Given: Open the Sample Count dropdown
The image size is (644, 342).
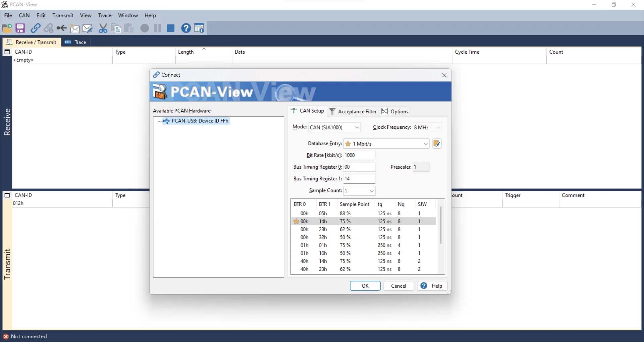Looking at the screenshot, I should pyautogui.click(x=372, y=191).
